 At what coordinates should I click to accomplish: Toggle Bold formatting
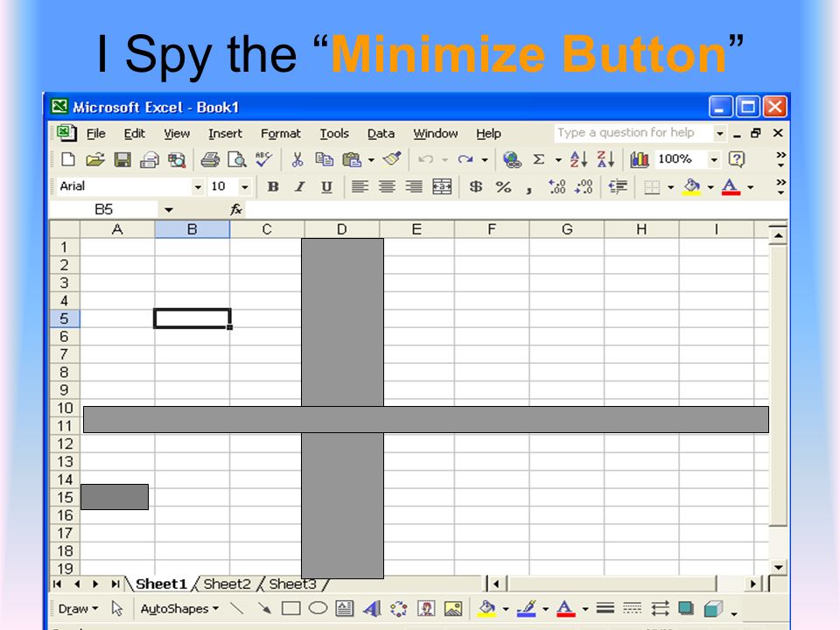[273, 186]
